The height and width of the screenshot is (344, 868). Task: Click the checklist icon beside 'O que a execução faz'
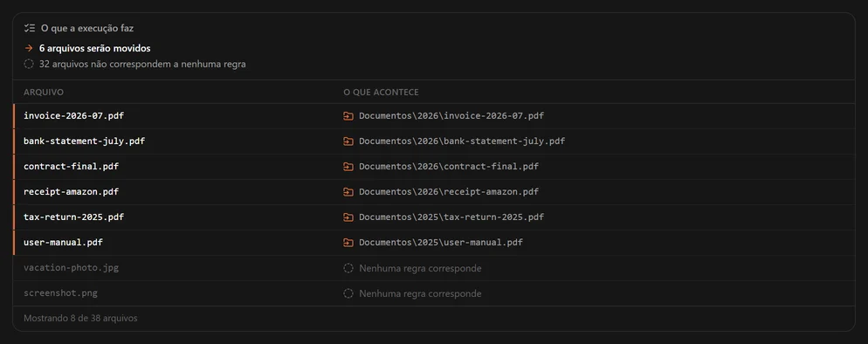click(30, 28)
